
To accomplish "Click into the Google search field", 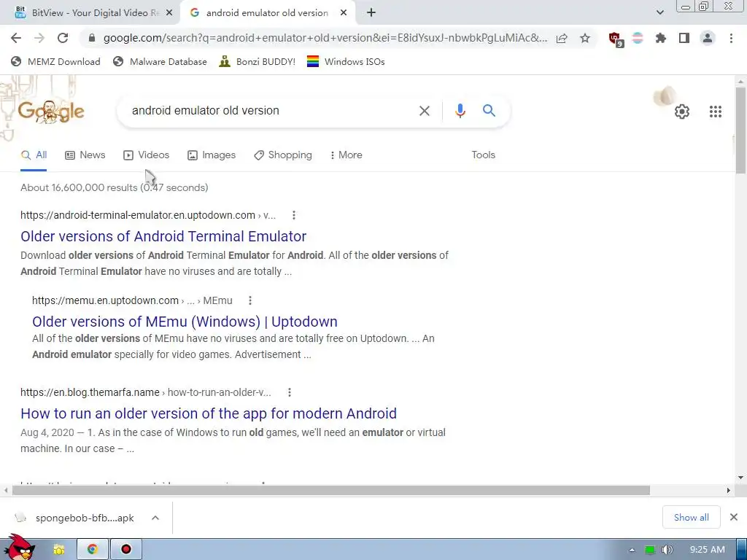I will [x=271, y=111].
